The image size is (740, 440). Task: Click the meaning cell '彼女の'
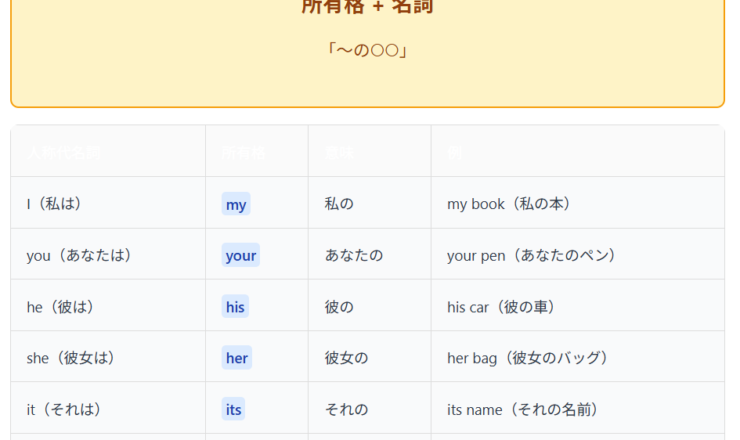(370, 357)
